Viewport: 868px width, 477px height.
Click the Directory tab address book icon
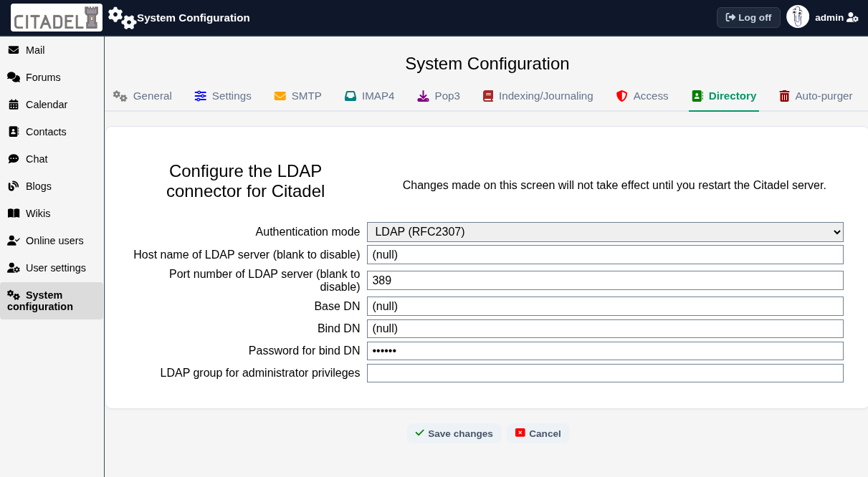697,96
